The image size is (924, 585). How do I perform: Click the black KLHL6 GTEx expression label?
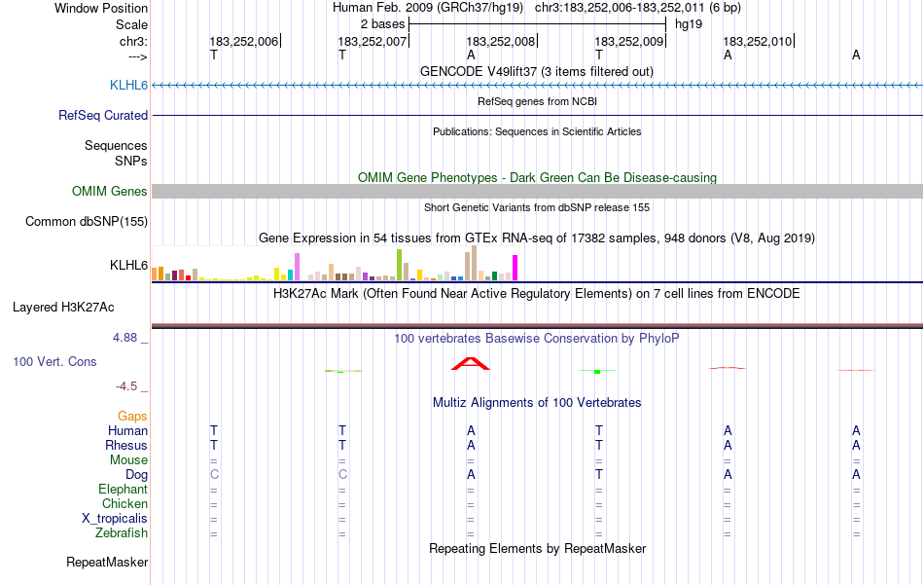click(x=128, y=265)
